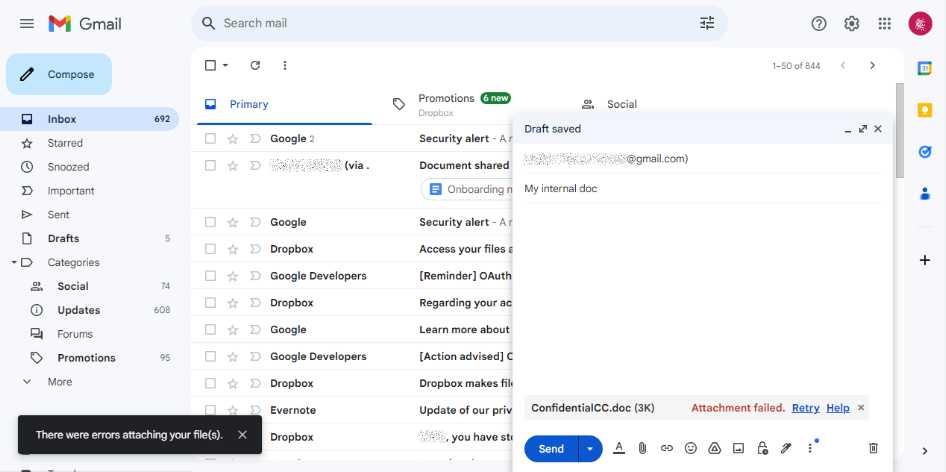The width and height of the screenshot is (946, 472).
Task: Click the inbox vertical scrollbar
Action: click(900, 130)
